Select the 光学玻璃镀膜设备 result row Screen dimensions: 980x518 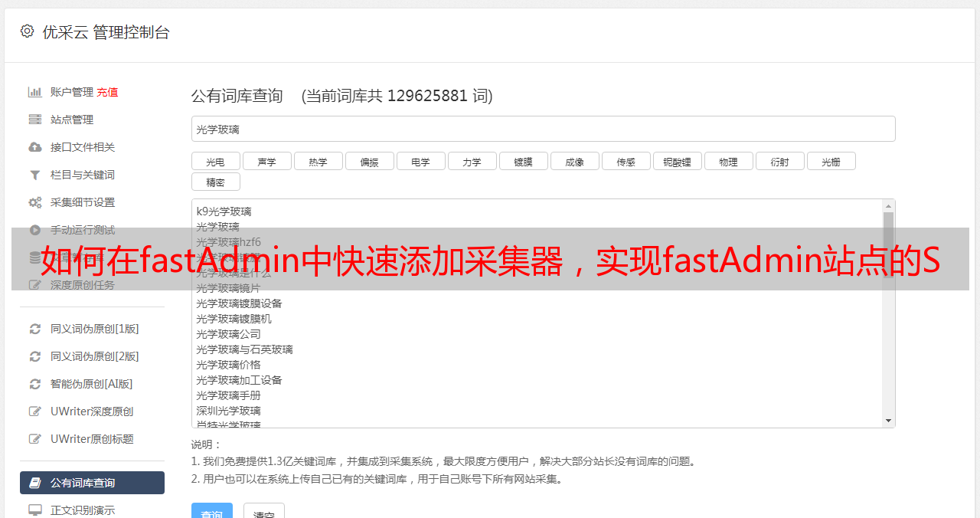coord(239,303)
